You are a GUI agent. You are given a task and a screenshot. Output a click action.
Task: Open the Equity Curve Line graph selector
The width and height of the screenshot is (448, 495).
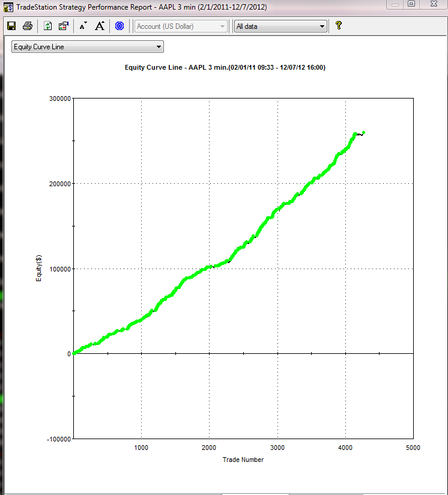click(88, 47)
